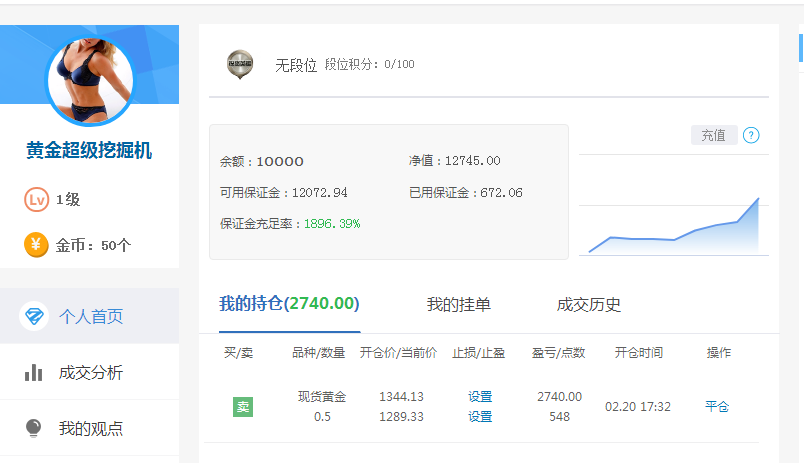The height and width of the screenshot is (463, 804).
Task: Switch to the 我的持仓 tab
Action: click(289, 304)
